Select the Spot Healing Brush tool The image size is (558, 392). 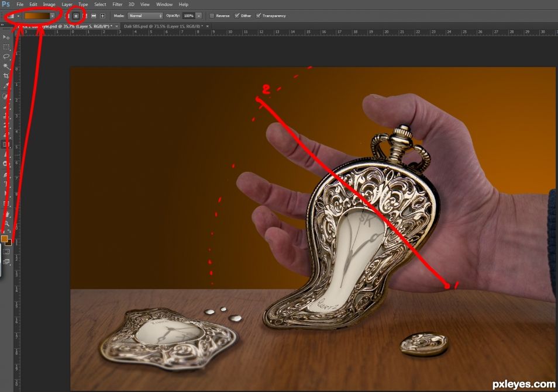tap(6, 96)
